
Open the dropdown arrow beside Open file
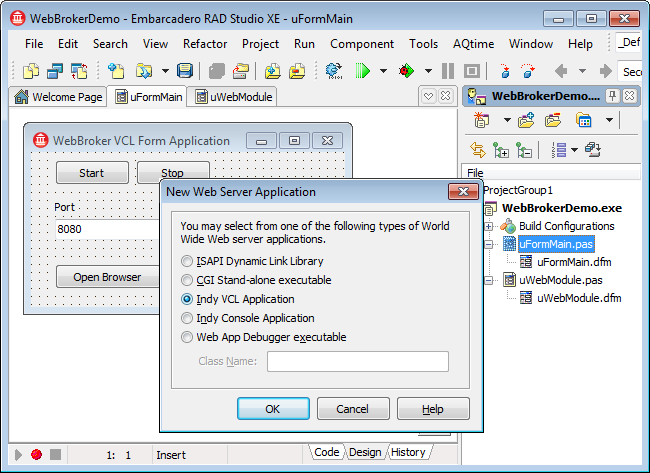click(x=165, y=71)
